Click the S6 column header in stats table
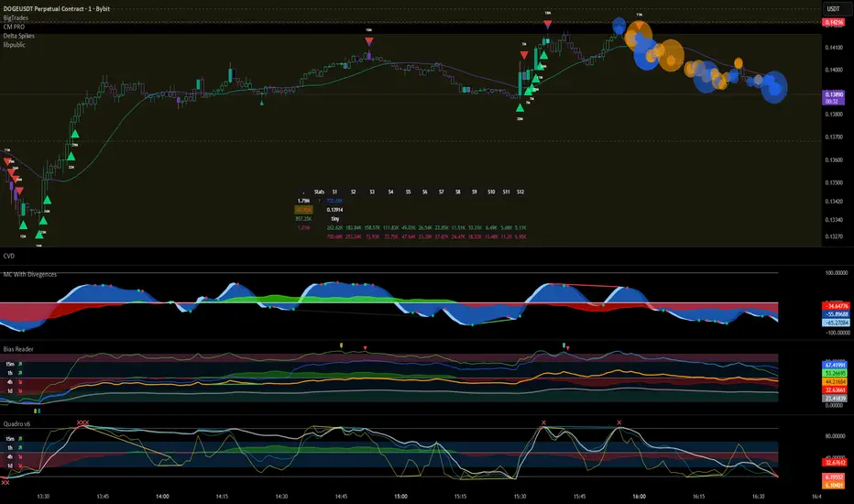 (x=425, y=192)
